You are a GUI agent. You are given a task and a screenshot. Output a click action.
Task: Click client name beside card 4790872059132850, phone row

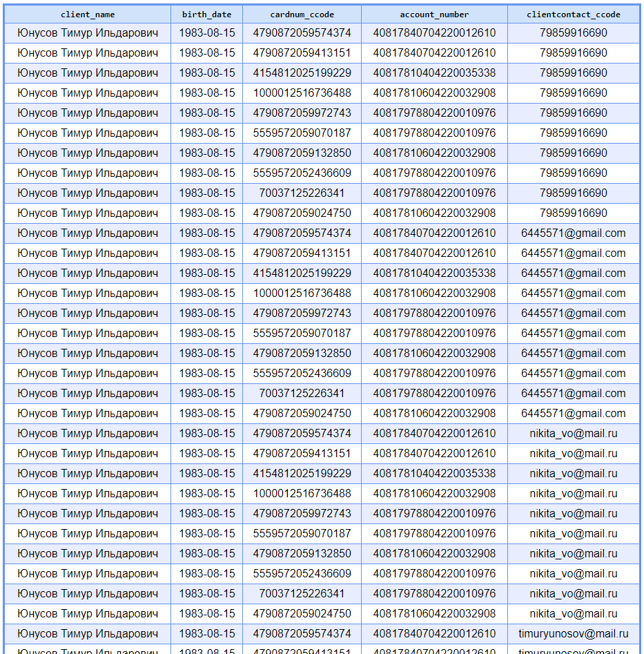[88, 153]
